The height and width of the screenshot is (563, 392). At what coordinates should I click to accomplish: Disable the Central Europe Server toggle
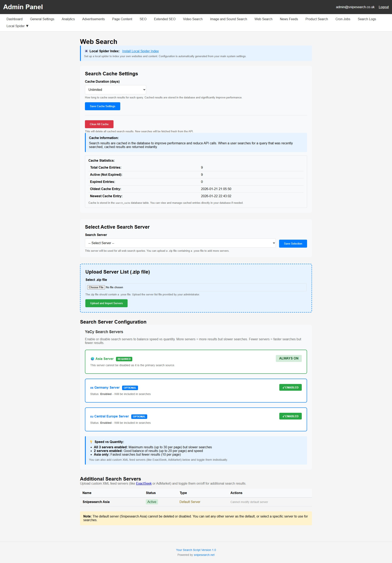[290, 416]
